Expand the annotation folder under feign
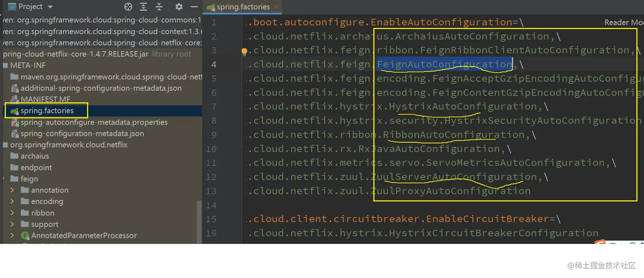This screenshot has width=644, height=278. (12, 190)
